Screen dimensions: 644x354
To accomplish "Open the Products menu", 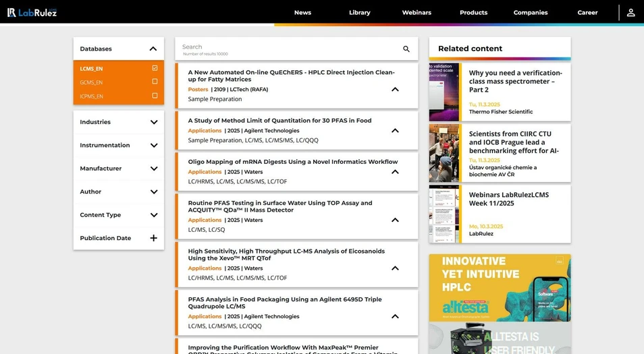I will point(474,13).
